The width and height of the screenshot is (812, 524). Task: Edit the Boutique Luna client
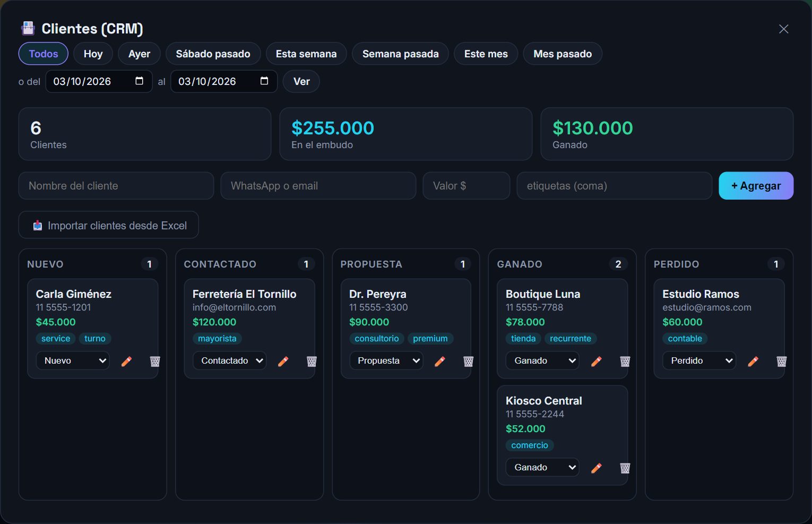[x=597, y=361]
